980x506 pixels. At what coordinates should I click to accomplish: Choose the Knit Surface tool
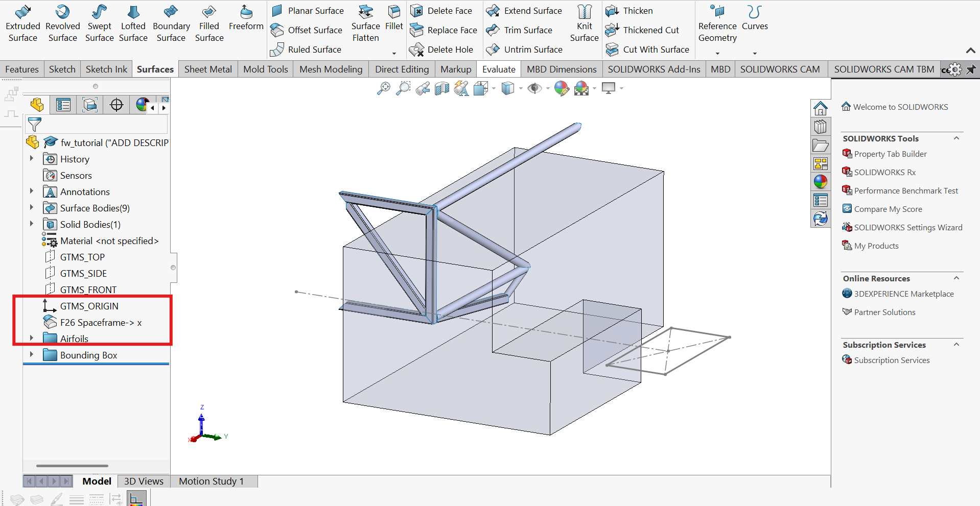584,23
